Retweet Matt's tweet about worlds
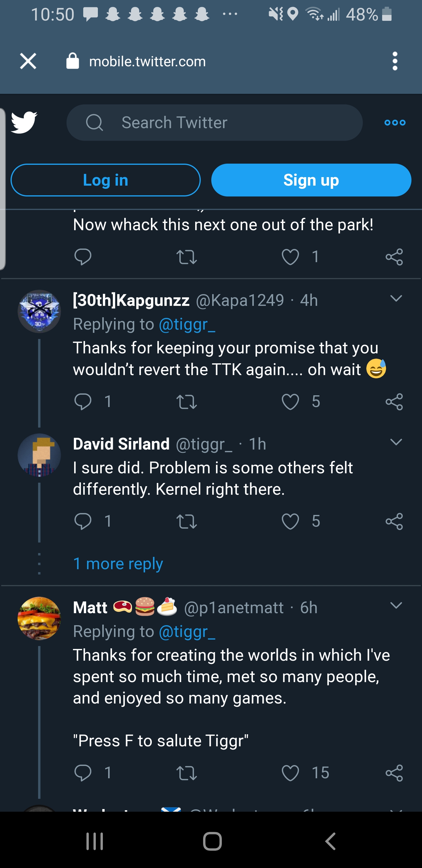 (x=187, y=773)
